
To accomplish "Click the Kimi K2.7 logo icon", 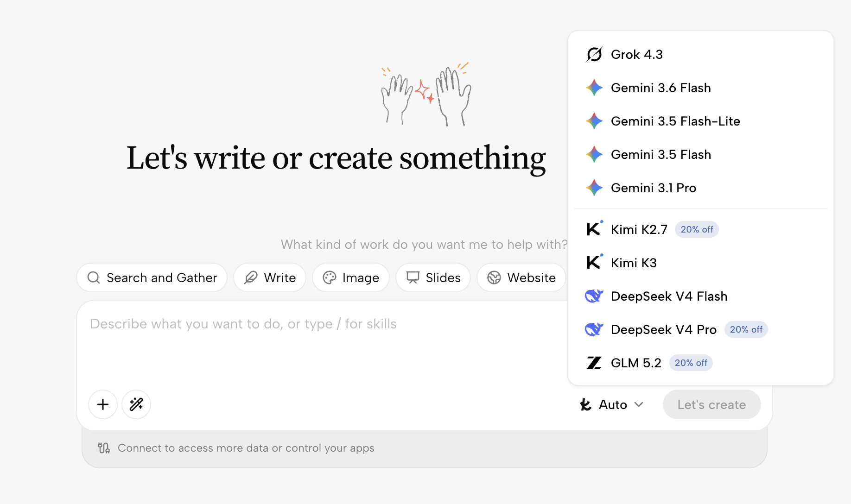I will 594,229.
